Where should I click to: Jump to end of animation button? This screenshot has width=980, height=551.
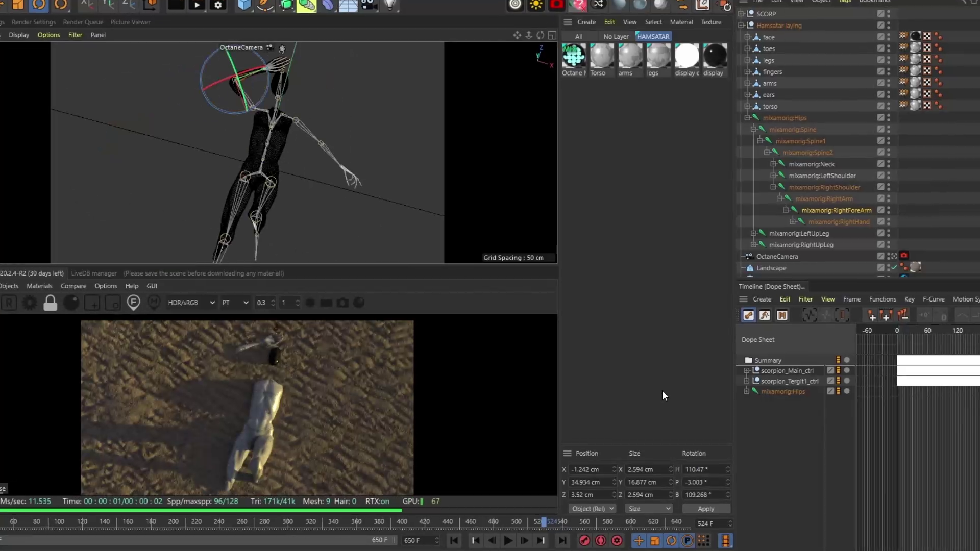[562, 540]
